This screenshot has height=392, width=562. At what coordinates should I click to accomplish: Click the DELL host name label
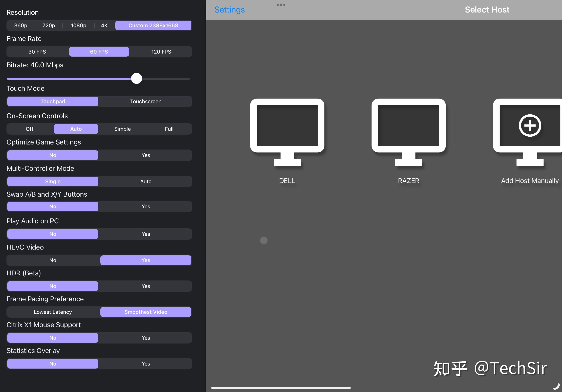click(x=287, y=181)
